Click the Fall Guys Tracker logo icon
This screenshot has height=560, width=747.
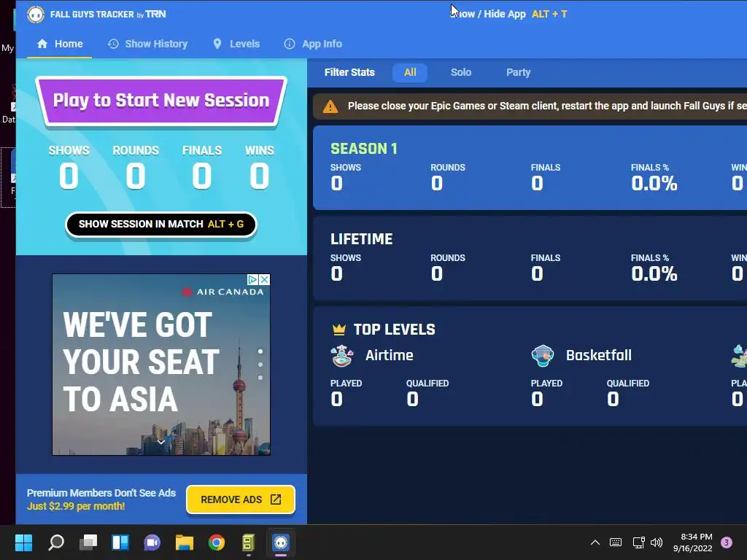click(35, 15)
